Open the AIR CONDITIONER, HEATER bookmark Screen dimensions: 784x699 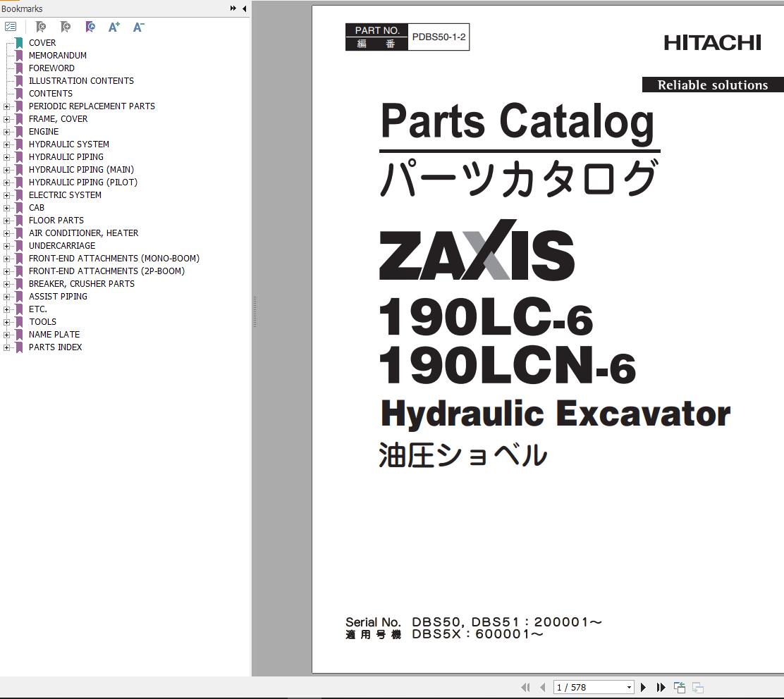[x=83, y=233]
